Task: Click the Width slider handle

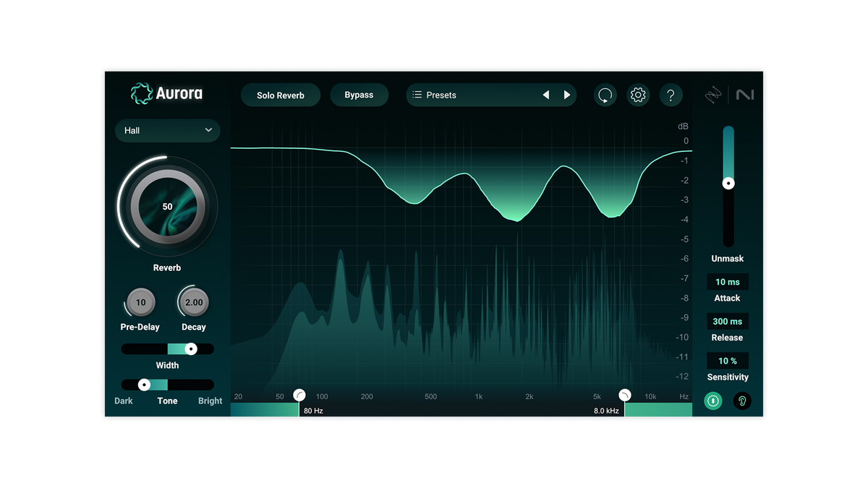Action: (191, 349)
